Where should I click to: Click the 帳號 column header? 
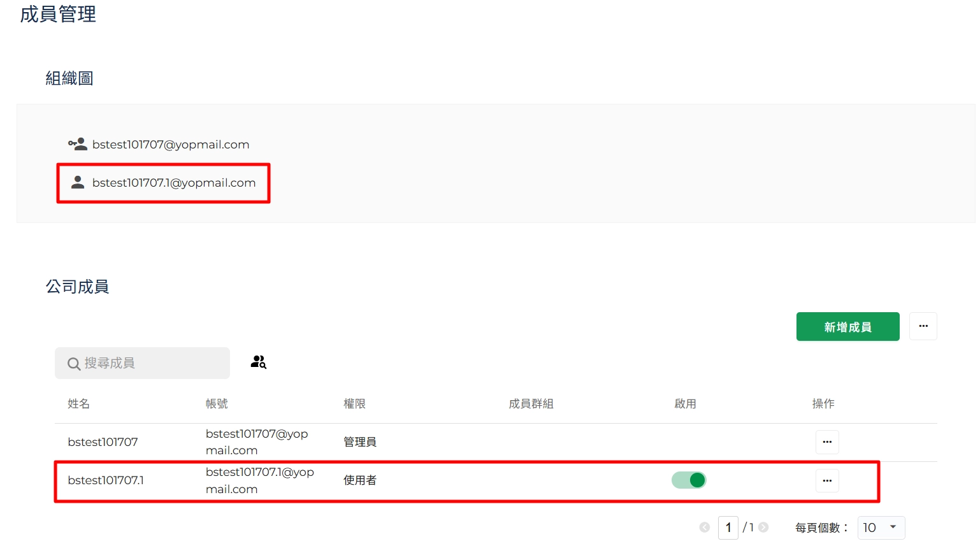click(217, 404)
